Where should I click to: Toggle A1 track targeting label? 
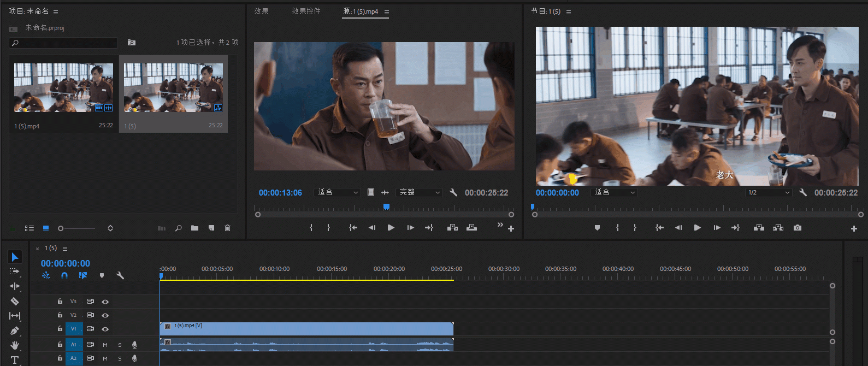tap(74, 345)
